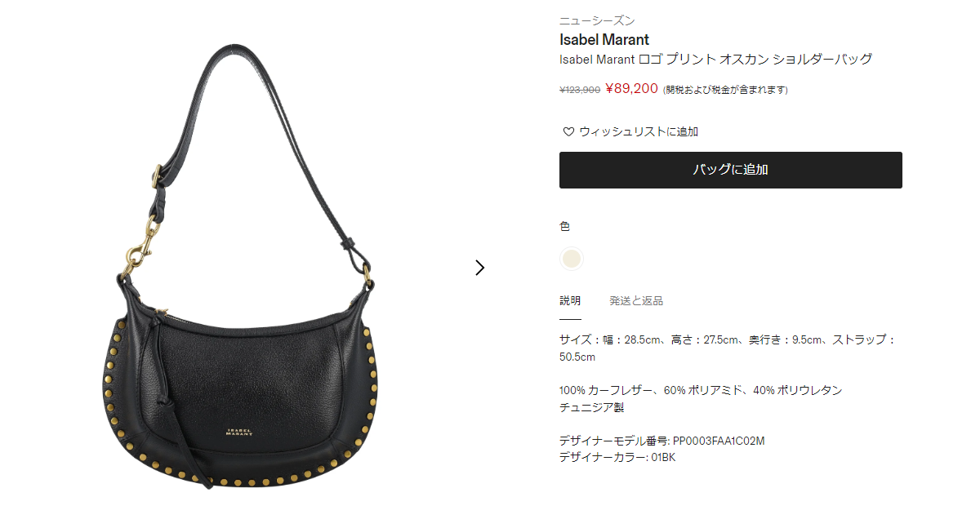The width and height of the screenshot is (980, 519).
Task: Click the struck-through ¥123,900 original price
Action: (580, 90)
